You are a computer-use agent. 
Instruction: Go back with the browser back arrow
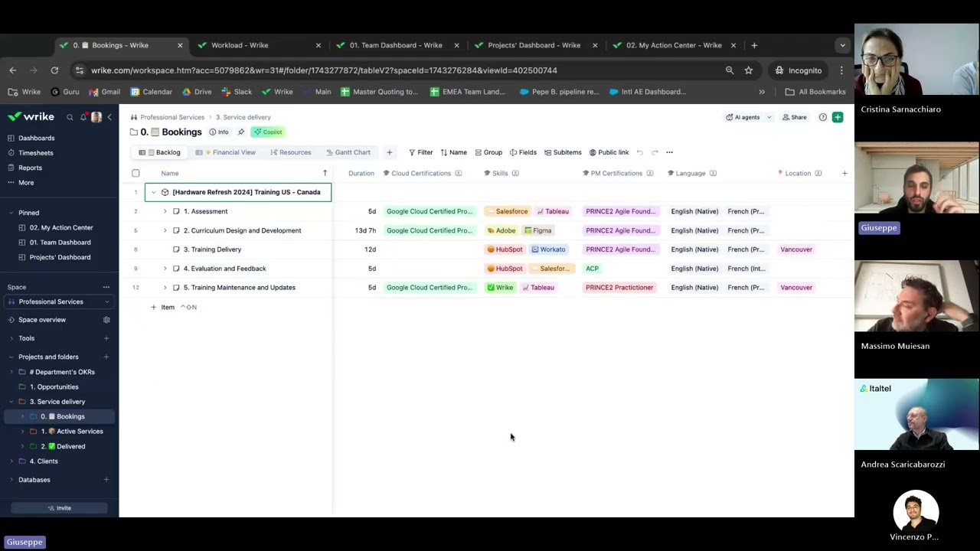tap(13, 70)
